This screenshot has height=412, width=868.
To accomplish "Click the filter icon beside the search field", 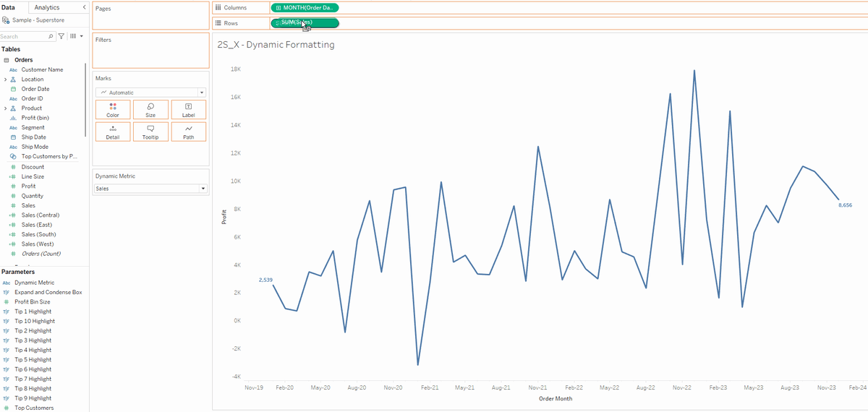I will tap(61, 36).
